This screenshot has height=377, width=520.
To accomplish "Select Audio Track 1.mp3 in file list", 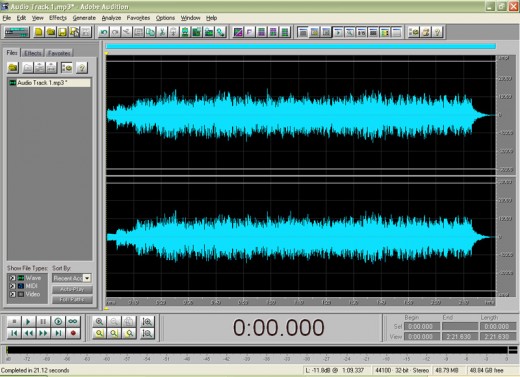I will point(49,83).
